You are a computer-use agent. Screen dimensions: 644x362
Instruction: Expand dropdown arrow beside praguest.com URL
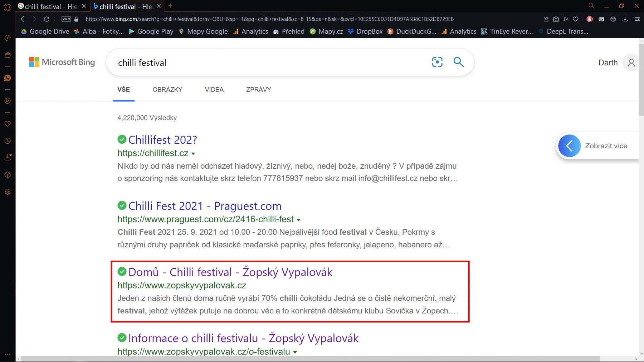[x=298, y=220]
